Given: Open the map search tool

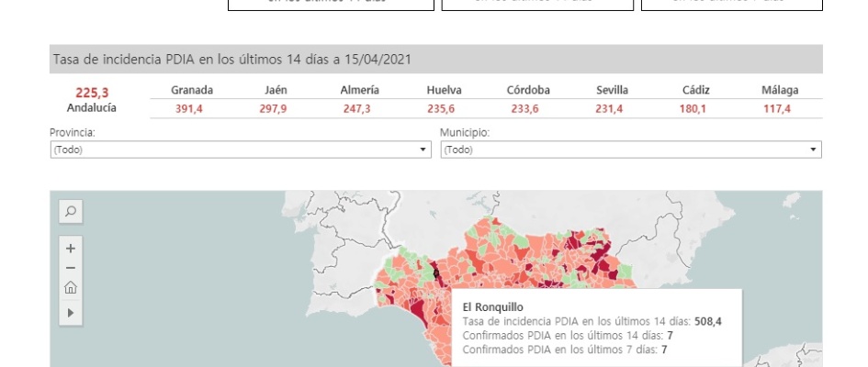Looking at the screenshot, I should point(71,212).
